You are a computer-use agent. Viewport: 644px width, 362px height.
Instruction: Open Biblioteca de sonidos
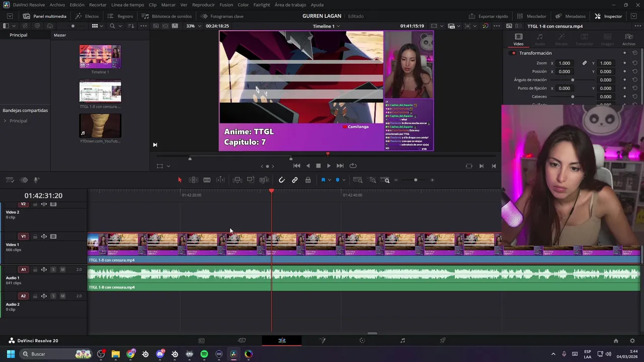(x=167, y=16)
